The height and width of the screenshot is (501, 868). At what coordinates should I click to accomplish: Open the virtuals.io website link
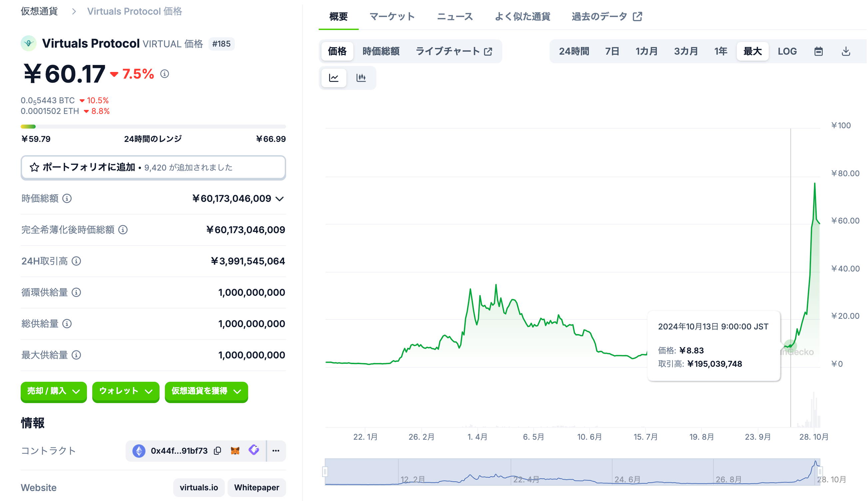[x=199, y=487]
